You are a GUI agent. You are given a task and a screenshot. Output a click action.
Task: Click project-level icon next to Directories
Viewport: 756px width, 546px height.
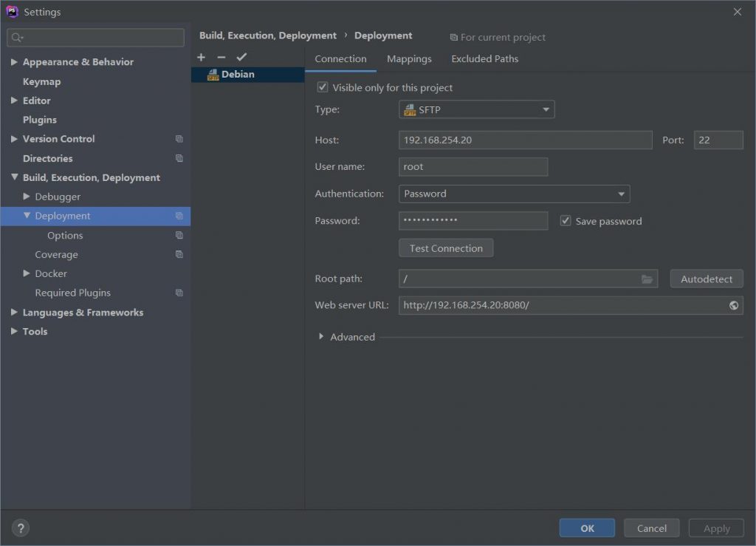click(179, 158)
